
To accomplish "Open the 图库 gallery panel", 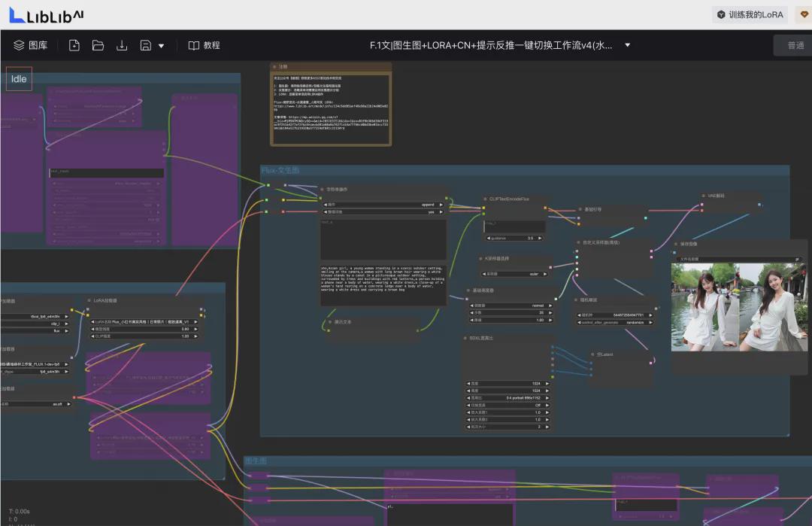I will [30, 45].
